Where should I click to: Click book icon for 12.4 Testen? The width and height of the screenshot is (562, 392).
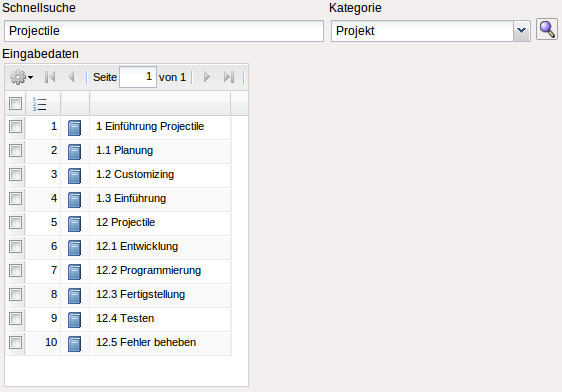[75, 320]
